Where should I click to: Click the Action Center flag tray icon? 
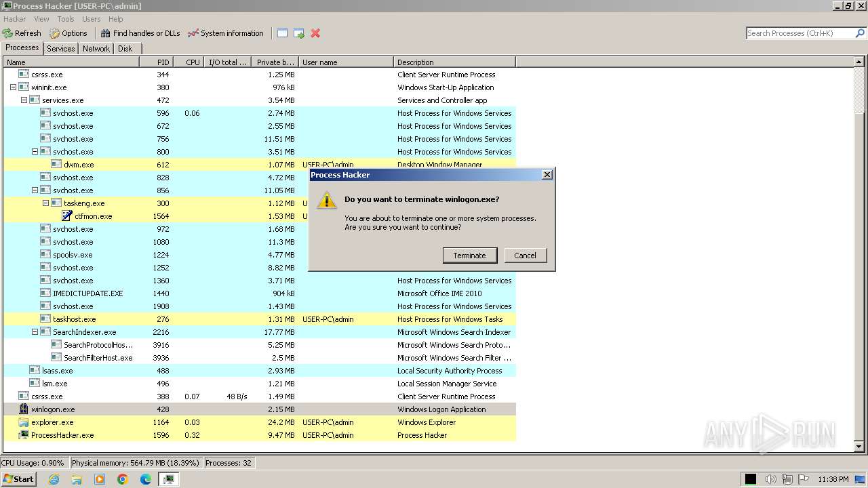pos(804,479)
